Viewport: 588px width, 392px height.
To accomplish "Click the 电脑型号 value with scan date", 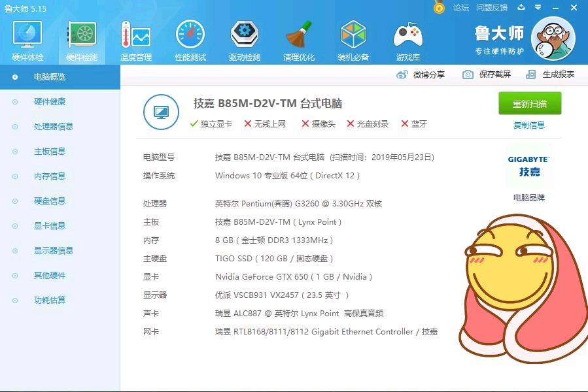I will click(x=325, y=157).
